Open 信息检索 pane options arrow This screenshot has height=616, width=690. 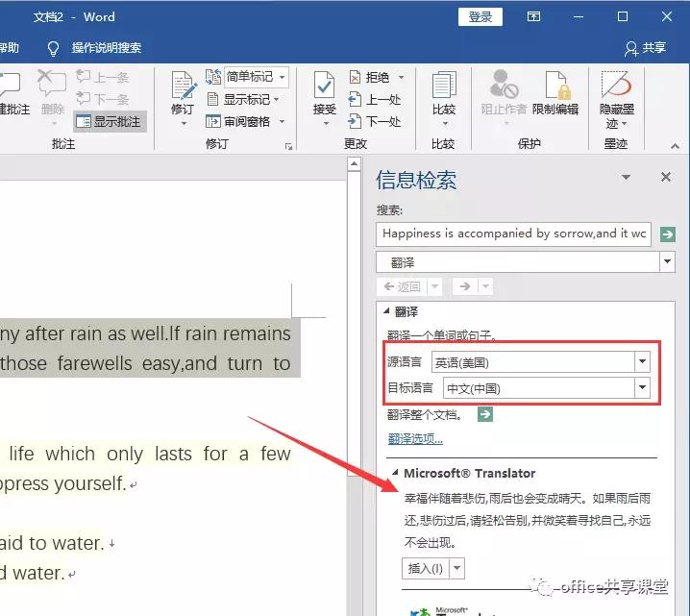(626, 178)
